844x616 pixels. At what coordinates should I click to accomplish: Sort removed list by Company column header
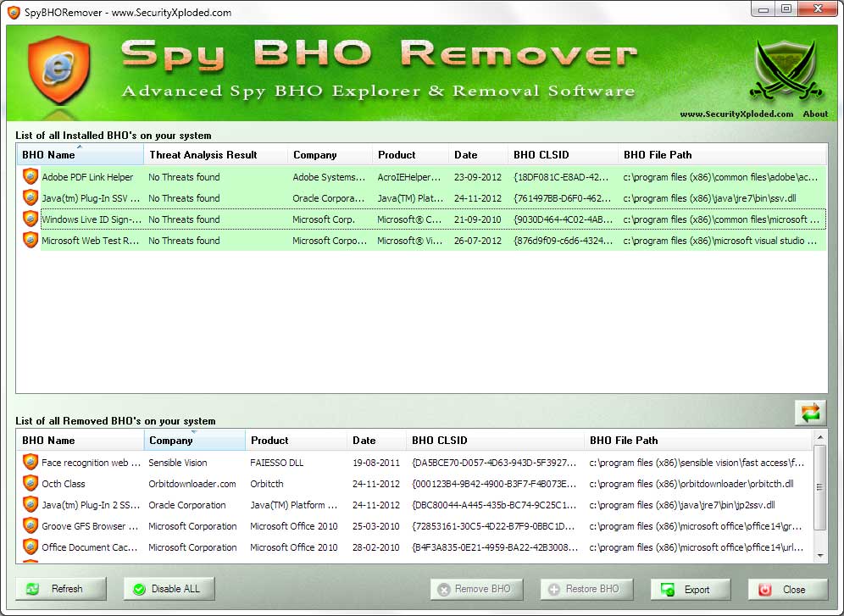click(x=194, y=441)
